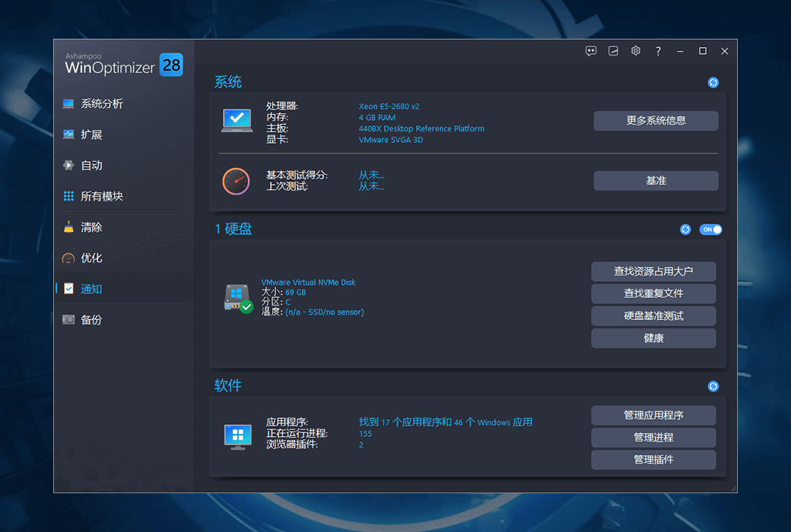This screenshot has width=791, height=532.
Task: Click 更多系统信息 button
Action: pos(656,121)
